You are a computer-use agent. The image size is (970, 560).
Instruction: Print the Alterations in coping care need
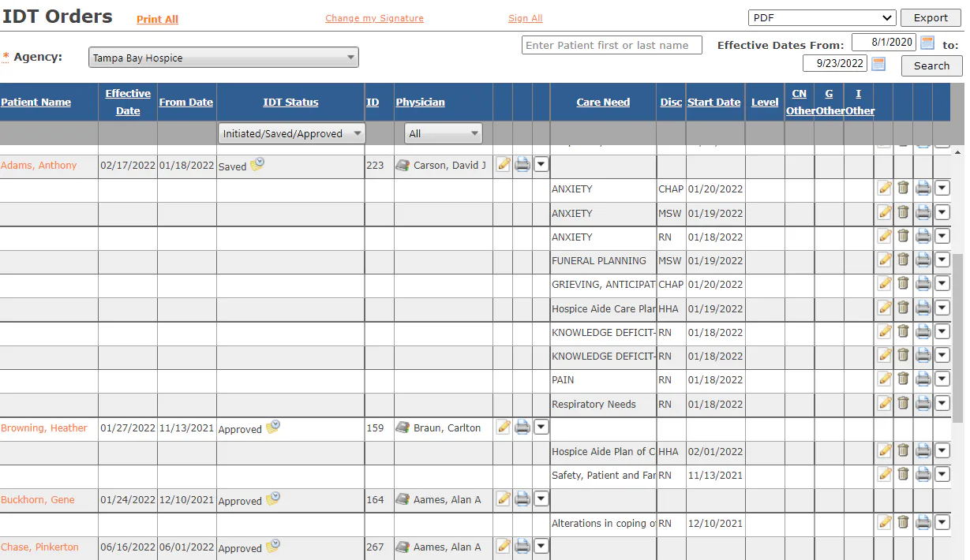(923, 522)
